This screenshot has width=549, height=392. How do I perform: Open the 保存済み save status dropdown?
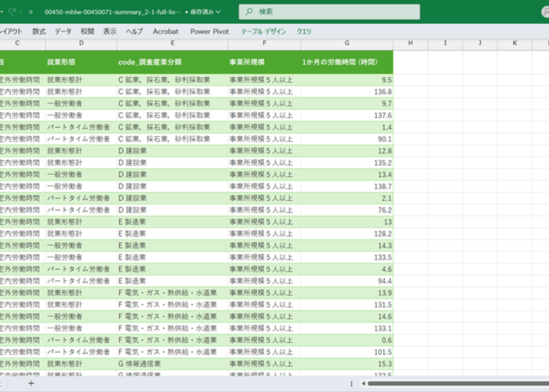pyautogui.click(x=206, y=12)
